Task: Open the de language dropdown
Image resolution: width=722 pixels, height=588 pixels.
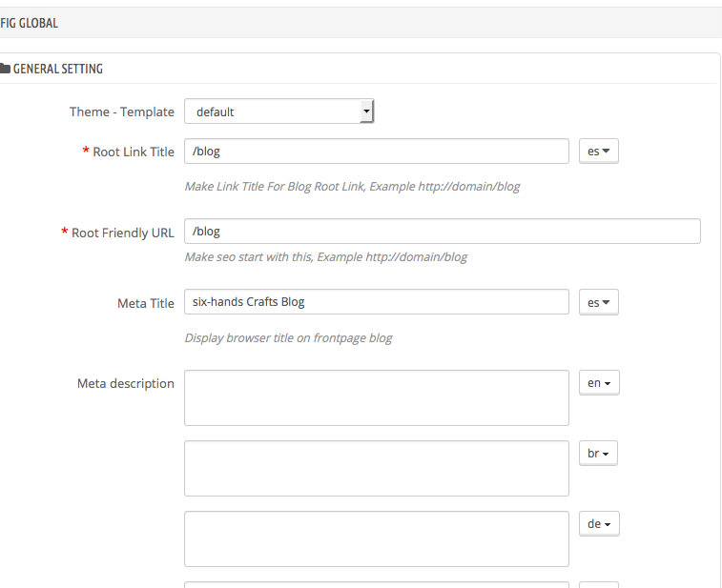Action: (x=599, y=523)
